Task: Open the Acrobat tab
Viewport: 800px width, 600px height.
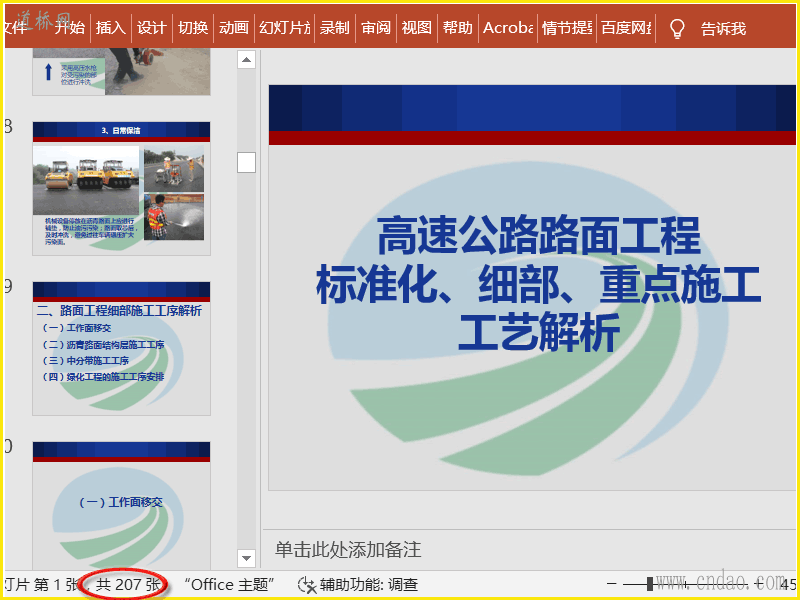Action: tap(508, 28)
